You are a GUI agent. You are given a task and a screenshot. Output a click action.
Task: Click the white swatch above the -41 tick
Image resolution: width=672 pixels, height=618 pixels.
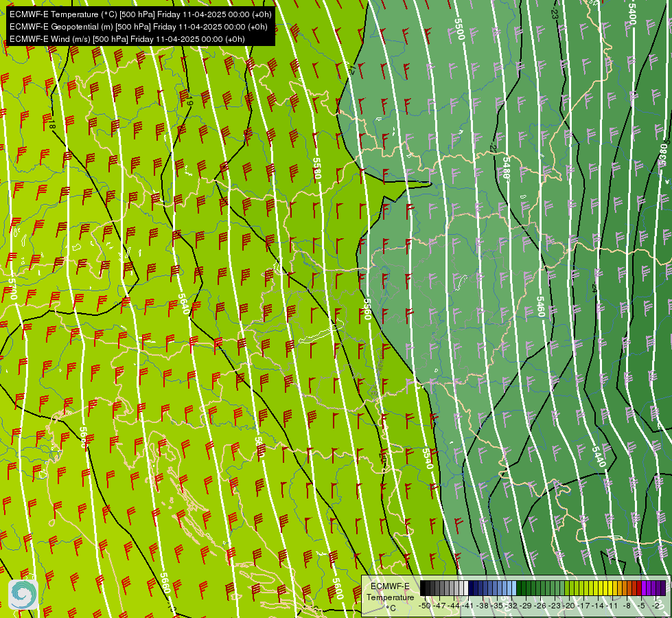[x=466, y=588]
